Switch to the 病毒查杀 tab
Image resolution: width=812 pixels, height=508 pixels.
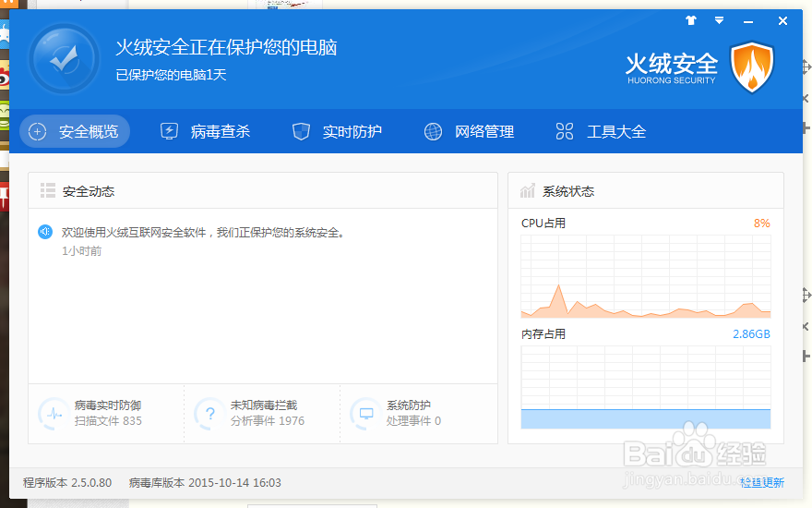pyautogui.click(x=205, y=132)
